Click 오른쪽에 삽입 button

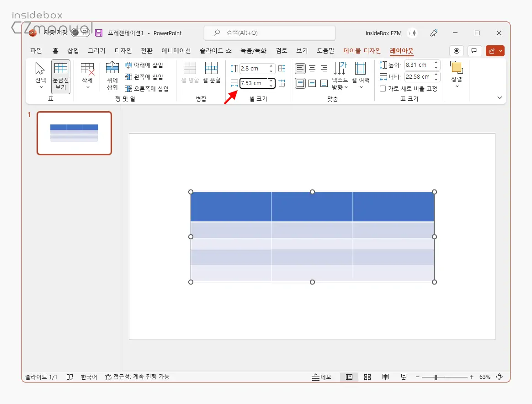point(147,89)
